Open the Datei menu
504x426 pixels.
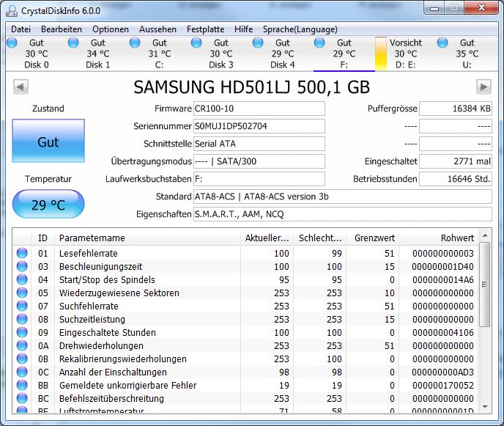tap(21, 29)
